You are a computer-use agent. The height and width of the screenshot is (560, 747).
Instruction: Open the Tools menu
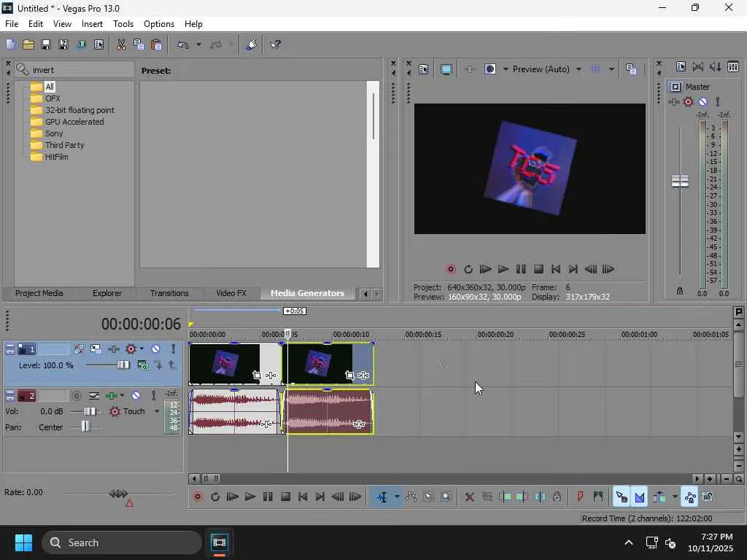[x=123, y=24]
